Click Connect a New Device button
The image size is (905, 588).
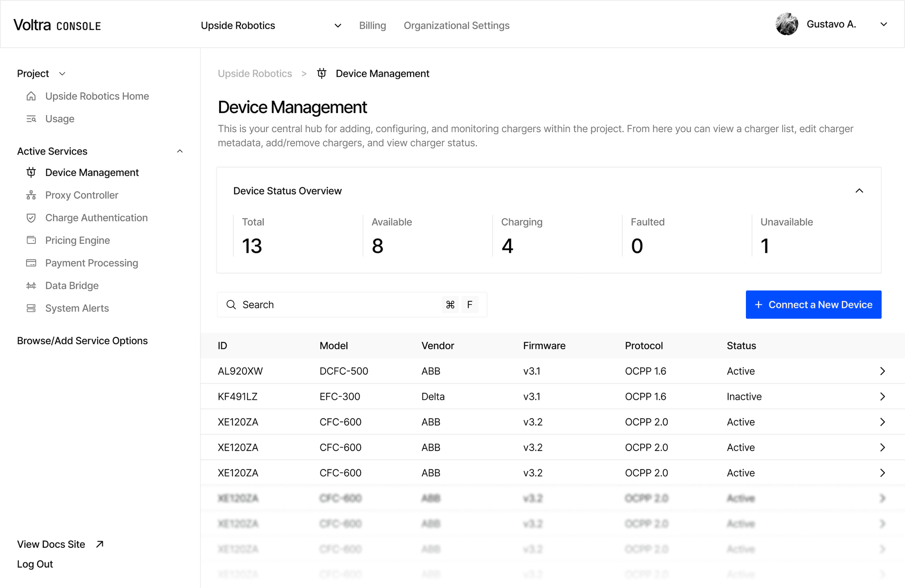click(x=813, y=304)
